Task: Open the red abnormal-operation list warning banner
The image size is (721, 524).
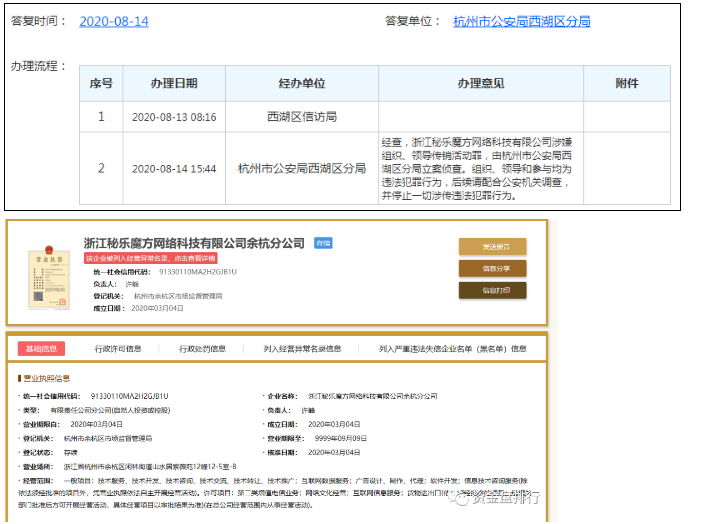Action: tap(150, 258)
